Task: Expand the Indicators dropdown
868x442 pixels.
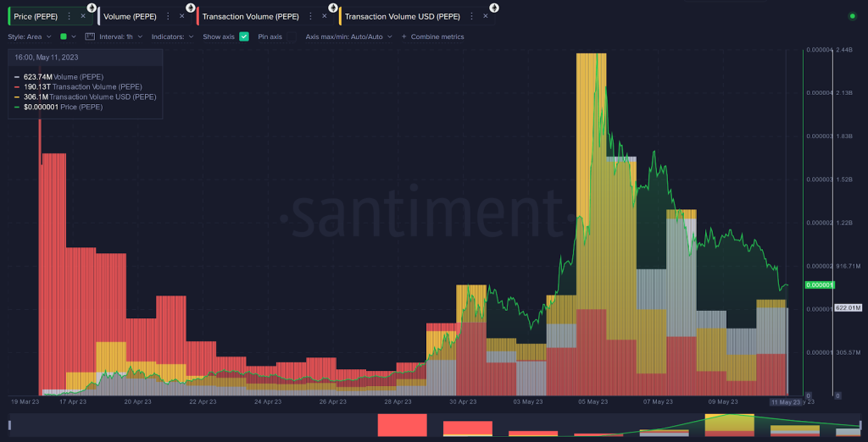Action: (x=172, y=36)
